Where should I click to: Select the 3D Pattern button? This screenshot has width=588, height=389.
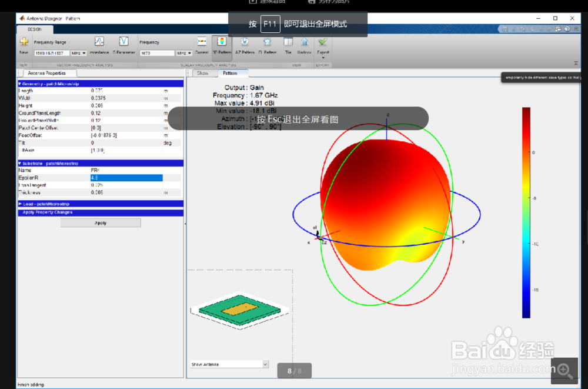pyautogui.click(x=222, y=47)
